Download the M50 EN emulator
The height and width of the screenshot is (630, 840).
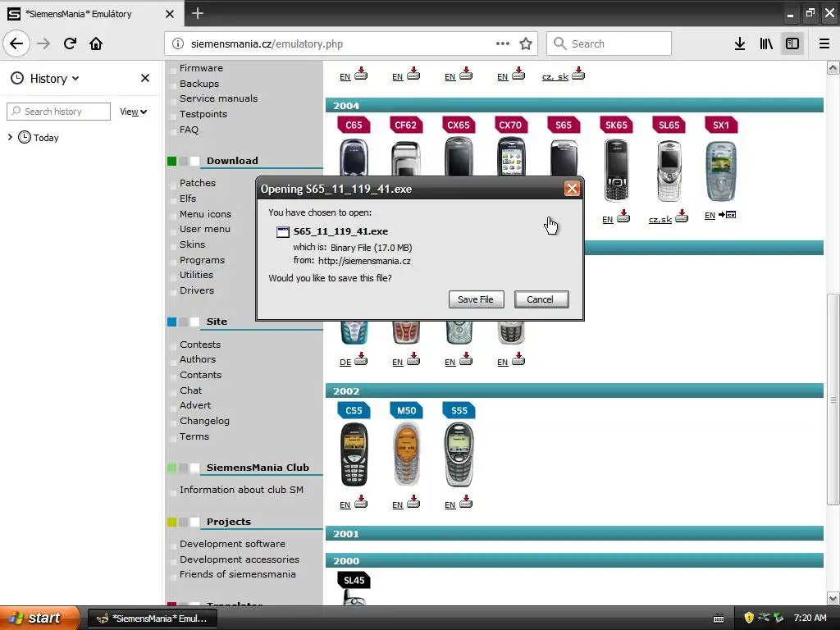[x=406, y=503]
